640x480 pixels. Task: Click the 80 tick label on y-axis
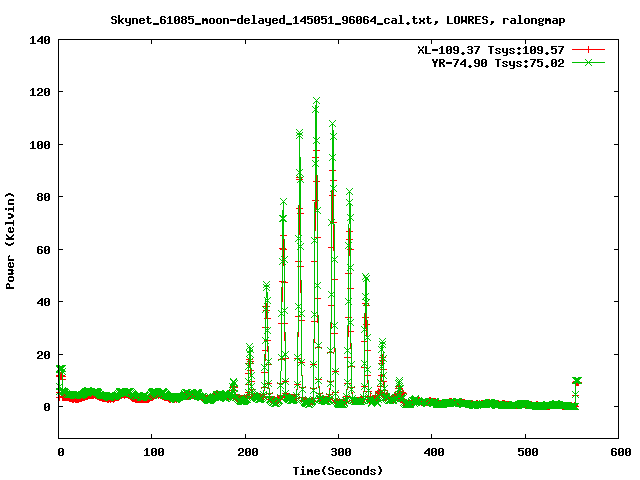click(x=43, y=197)
